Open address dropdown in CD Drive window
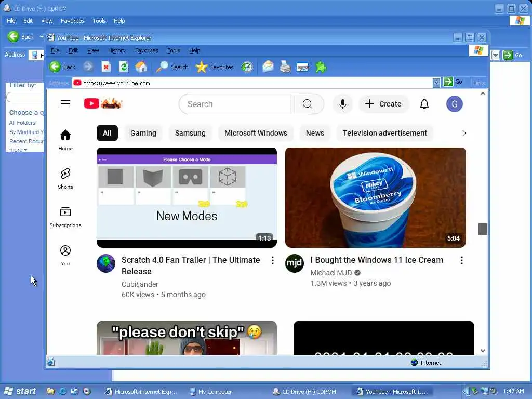The width and height of the screenshot is (532, 399). (495, 55)
